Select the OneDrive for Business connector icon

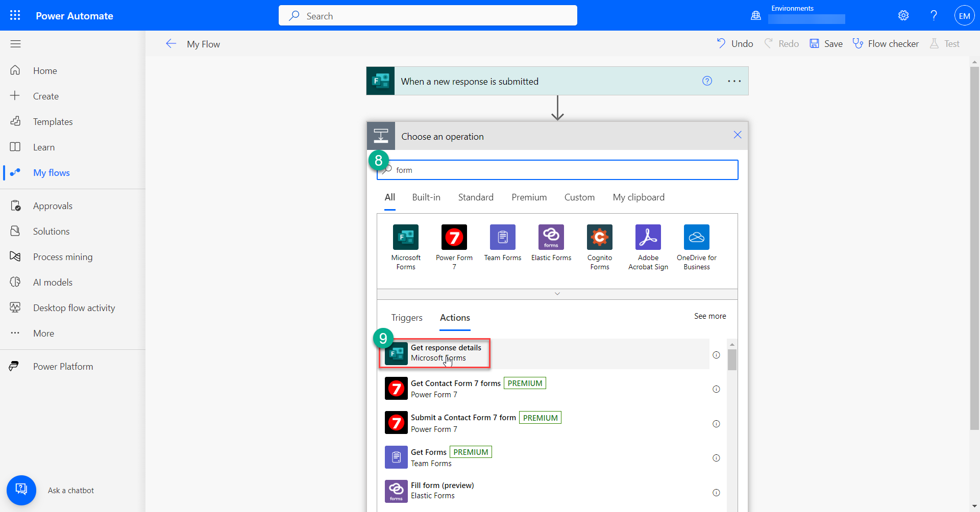point(697,237)
